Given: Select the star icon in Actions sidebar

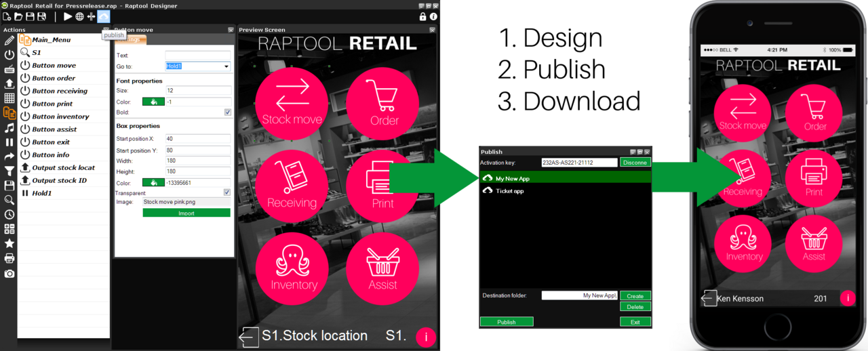Looking at the screenshot, I should point(9,243).
